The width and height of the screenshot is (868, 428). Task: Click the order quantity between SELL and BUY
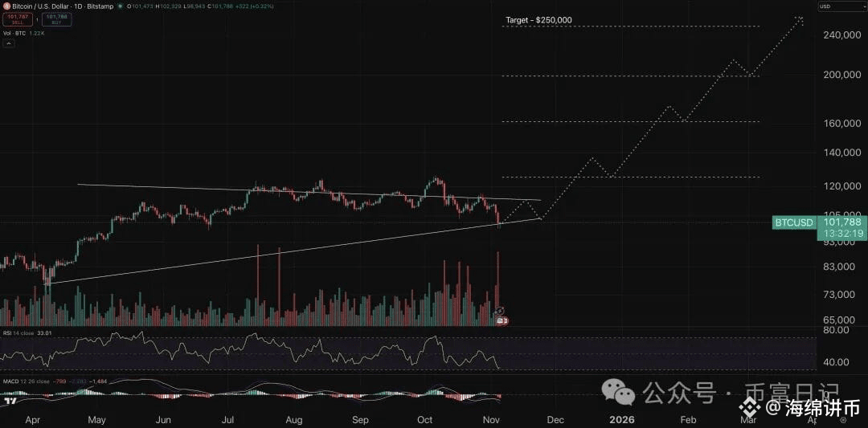[x=37, y=19]
